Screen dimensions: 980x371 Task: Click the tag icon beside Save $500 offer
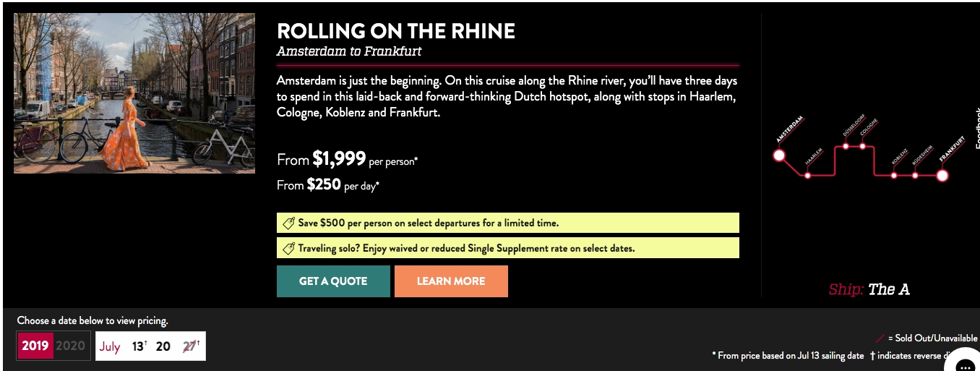(288, 223)
